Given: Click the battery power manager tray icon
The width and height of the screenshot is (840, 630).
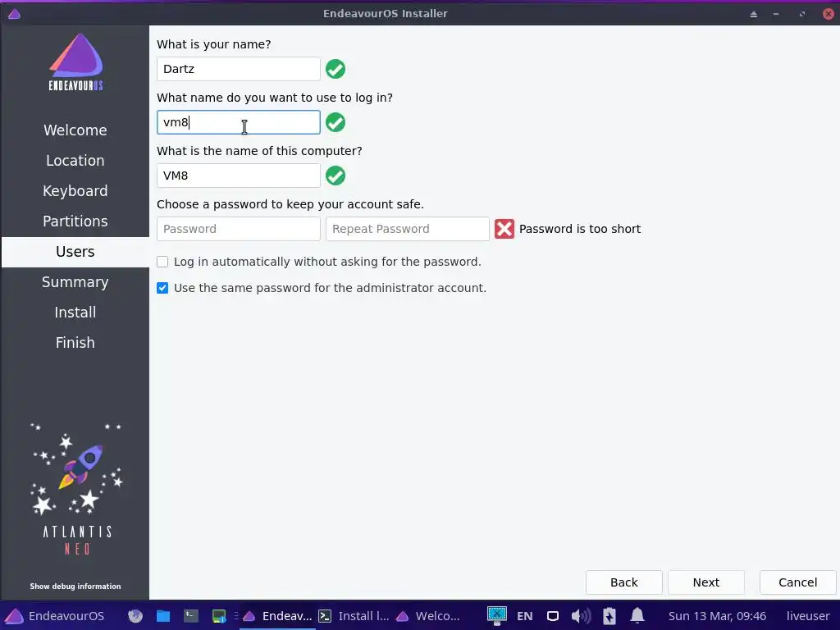Looking at the screenshot, I should [x=609, y=616].
